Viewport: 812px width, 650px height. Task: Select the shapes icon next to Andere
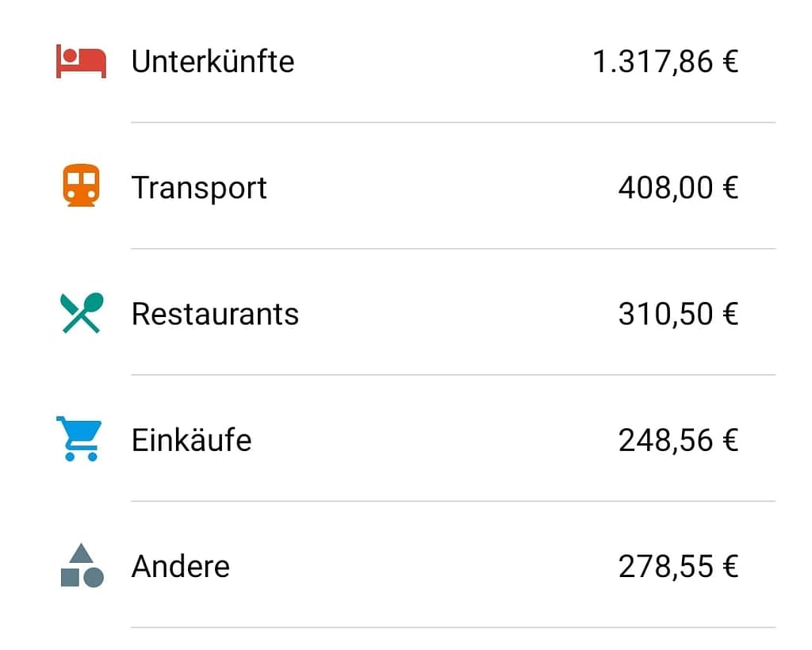[80, 564]
